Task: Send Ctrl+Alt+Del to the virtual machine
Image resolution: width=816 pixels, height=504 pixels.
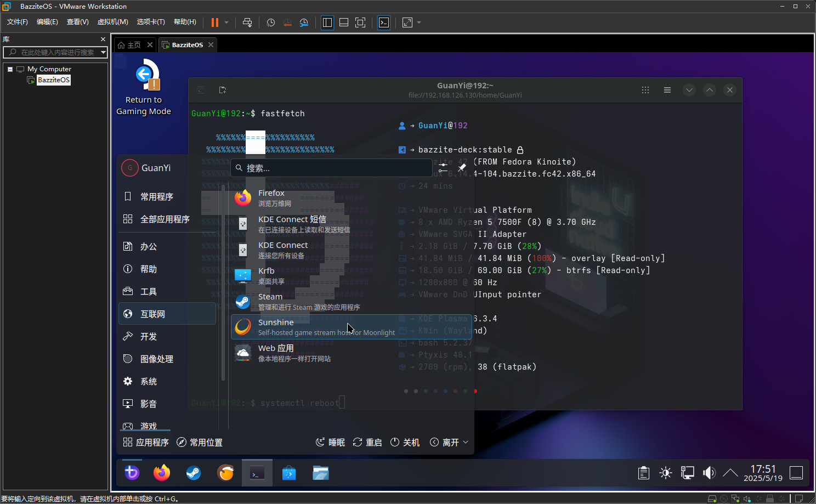Action: 247,22
